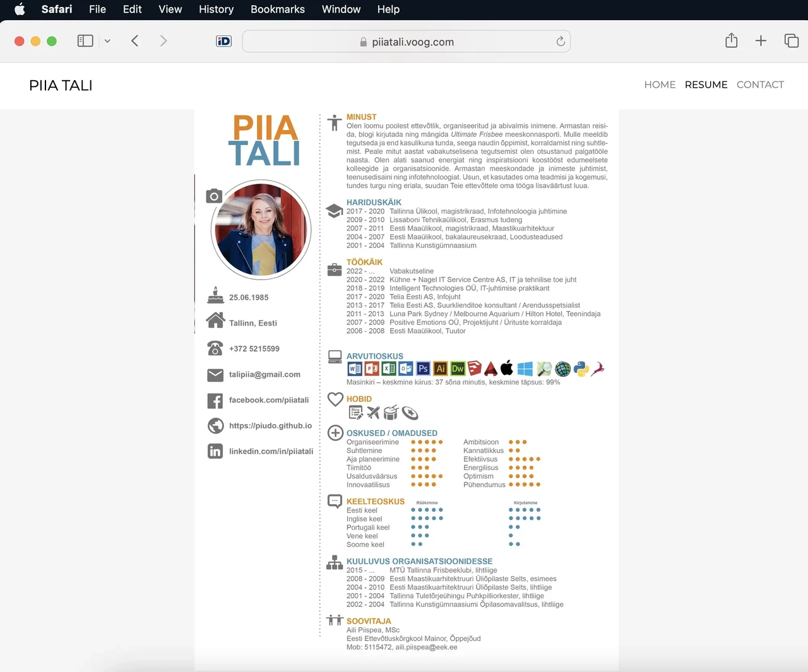808x672 pixels.
Task: Click the plus circle icon by Oskused
Action: tap(335, 433)
